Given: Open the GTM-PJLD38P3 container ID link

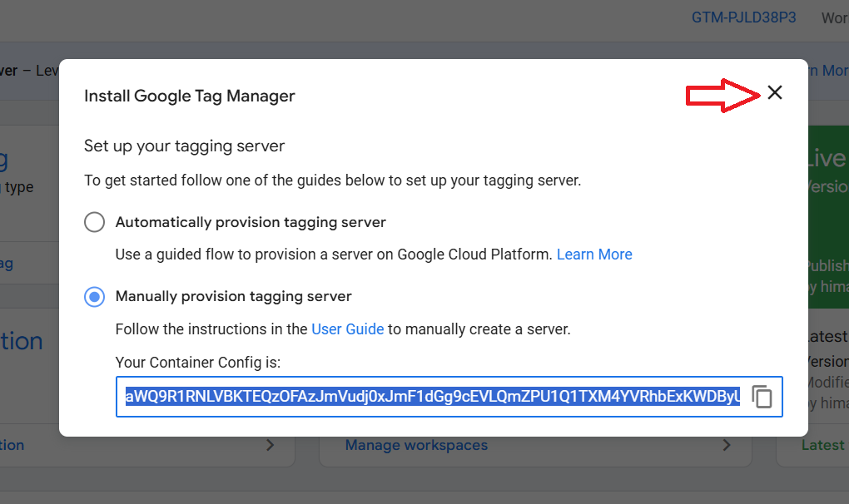Looking at the screenshot, I should [x=743, y=17].
